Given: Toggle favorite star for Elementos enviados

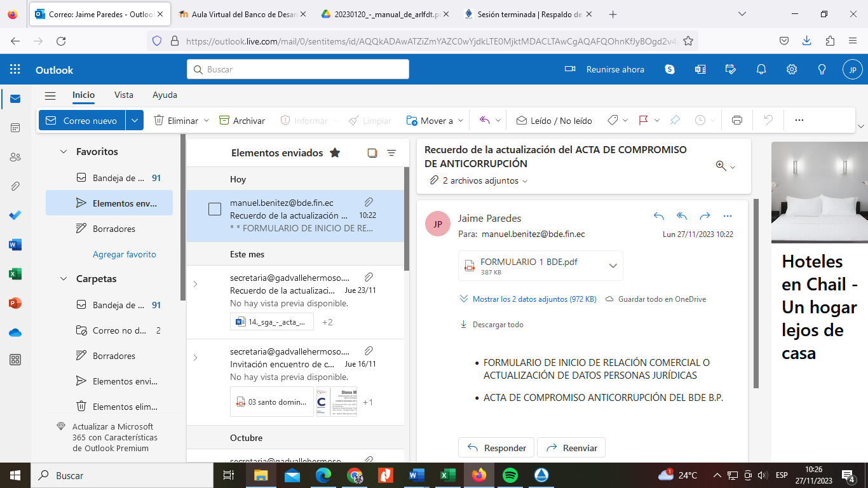Looking at the screenshot, I should tap(335, 152).
